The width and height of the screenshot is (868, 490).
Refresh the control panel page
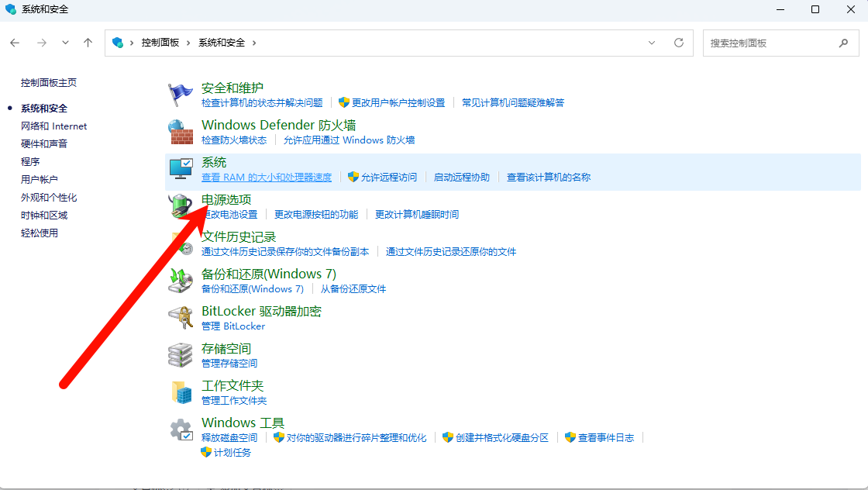click(679, 43)
